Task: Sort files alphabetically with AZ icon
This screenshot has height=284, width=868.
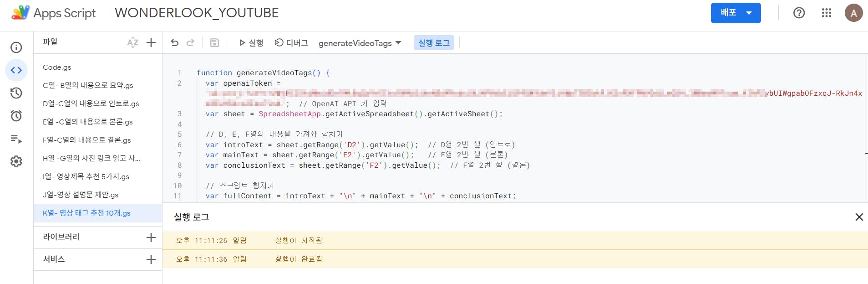Action: click(x=132, y=43)
